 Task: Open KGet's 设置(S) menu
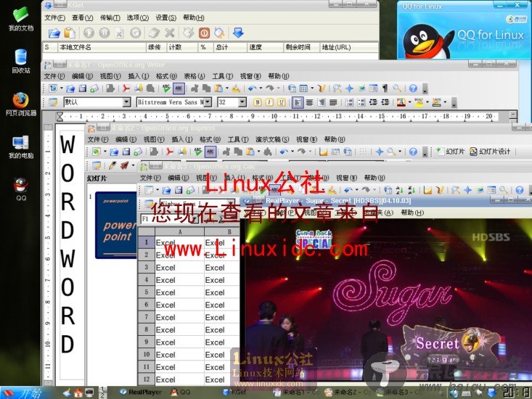coord(166,17)
